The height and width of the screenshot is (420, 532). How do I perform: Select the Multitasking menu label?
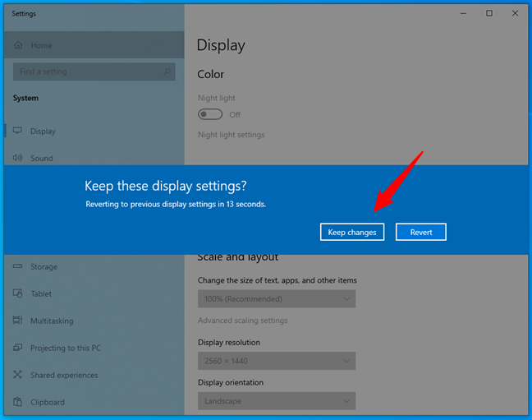pos(52,321)
